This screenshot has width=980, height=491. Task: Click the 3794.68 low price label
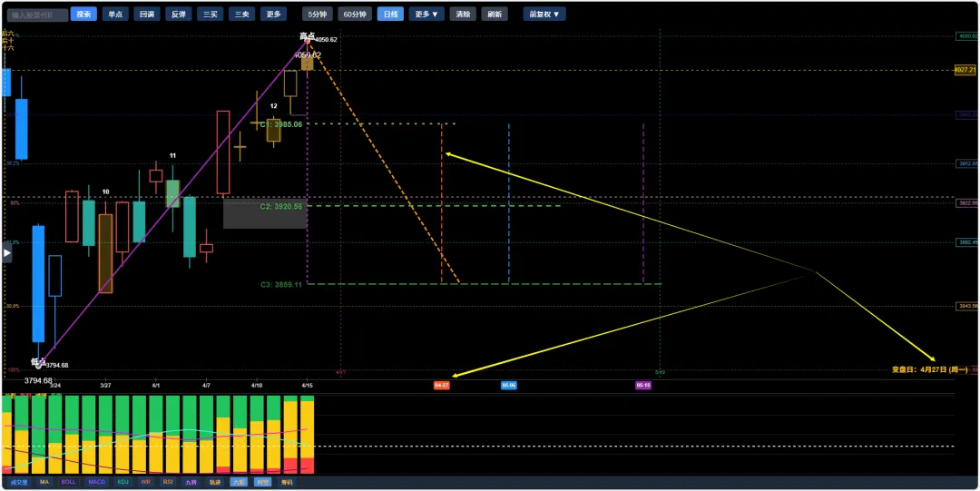(x=38, y=380)
